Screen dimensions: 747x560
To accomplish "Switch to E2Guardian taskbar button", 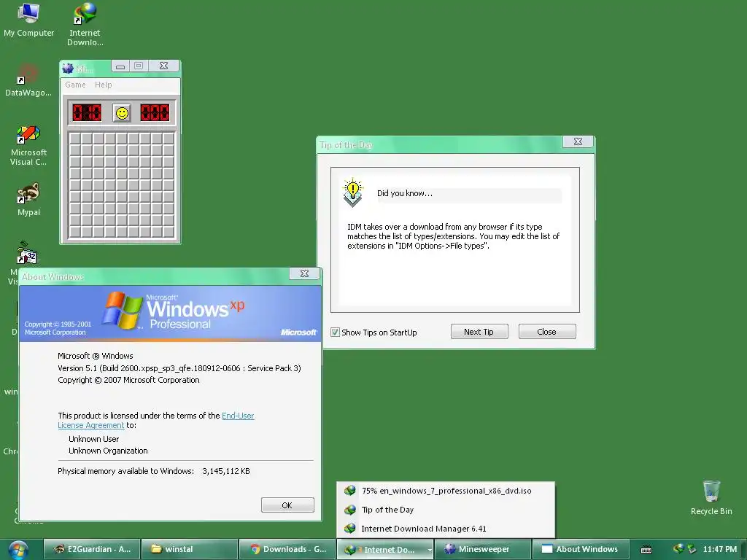I will pyautogui.click(x=92, y=550).
